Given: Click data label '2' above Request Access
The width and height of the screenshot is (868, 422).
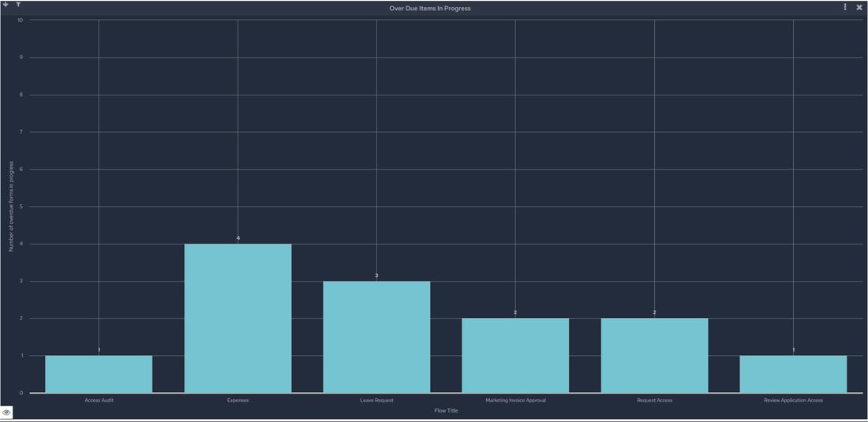Looking at the screenshot, I should (x=654, y=312).
